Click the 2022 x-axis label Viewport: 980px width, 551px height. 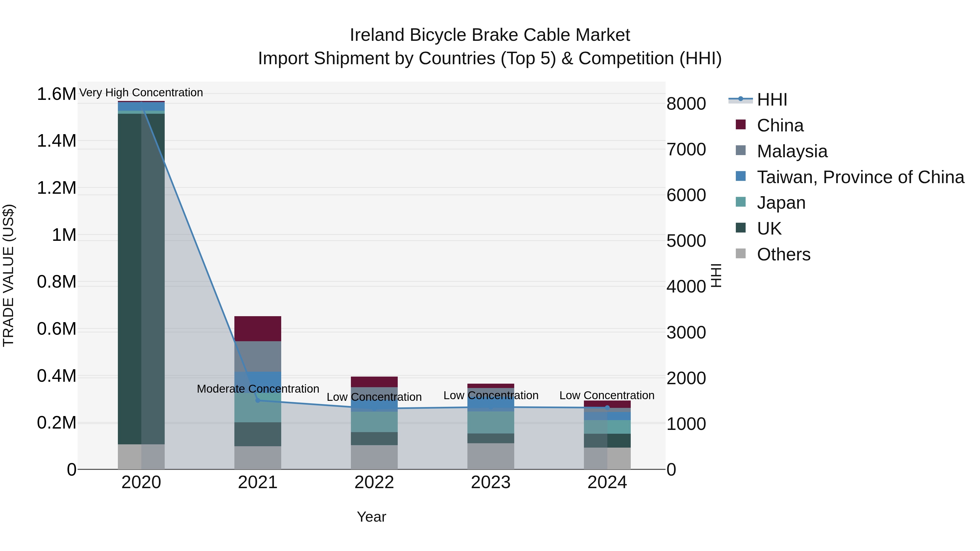[374, 482]
